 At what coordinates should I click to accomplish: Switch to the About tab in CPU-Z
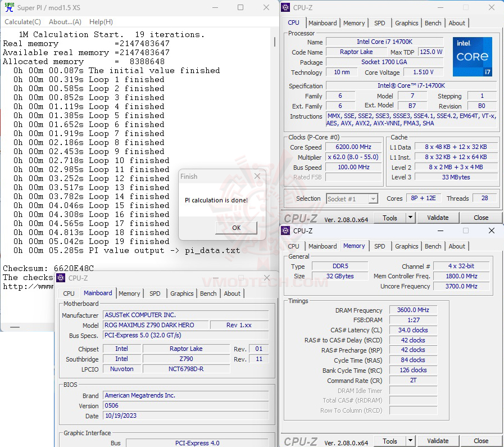[x=457, y=23]
